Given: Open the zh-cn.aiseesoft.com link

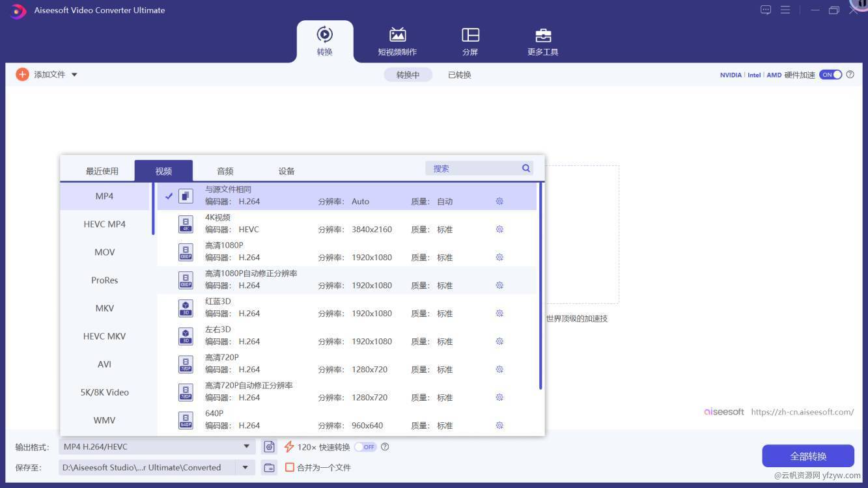Looking at the screenshot, I should coord(802,412).
